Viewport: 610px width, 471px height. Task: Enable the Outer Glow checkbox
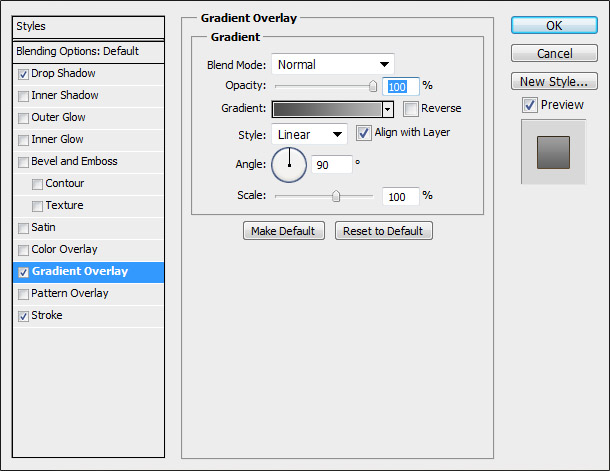click(x=23, y=118)
